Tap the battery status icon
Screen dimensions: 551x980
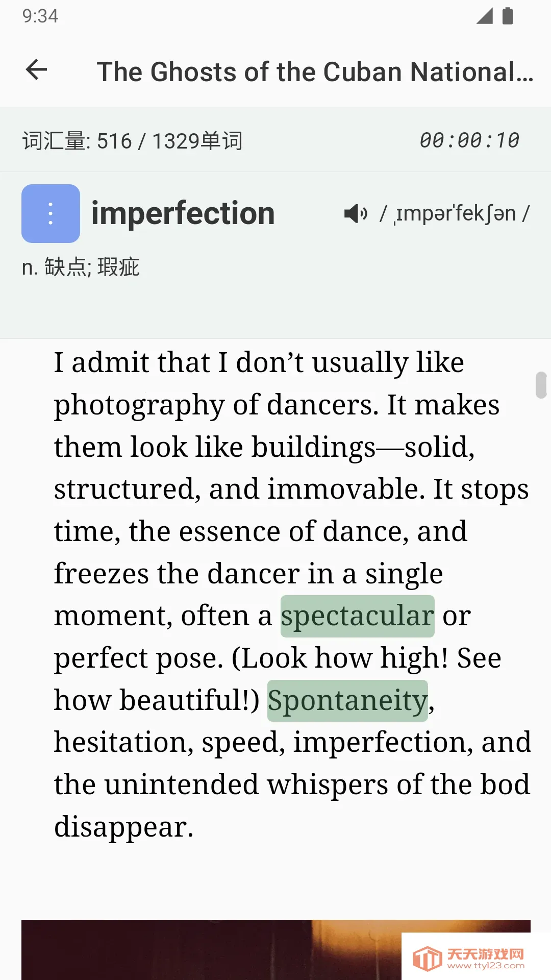508,16
